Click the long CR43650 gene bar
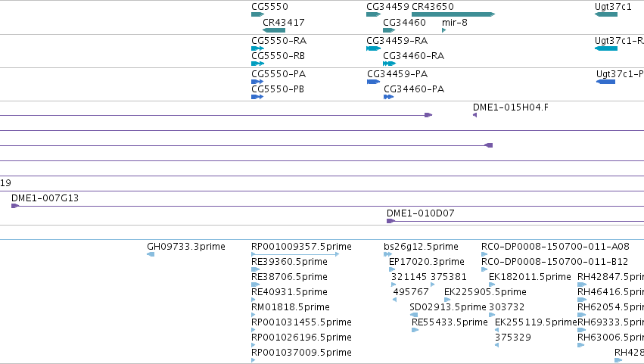Image resolution: width=644 pixels, height=364 pixels. click(x=453, y=14)
